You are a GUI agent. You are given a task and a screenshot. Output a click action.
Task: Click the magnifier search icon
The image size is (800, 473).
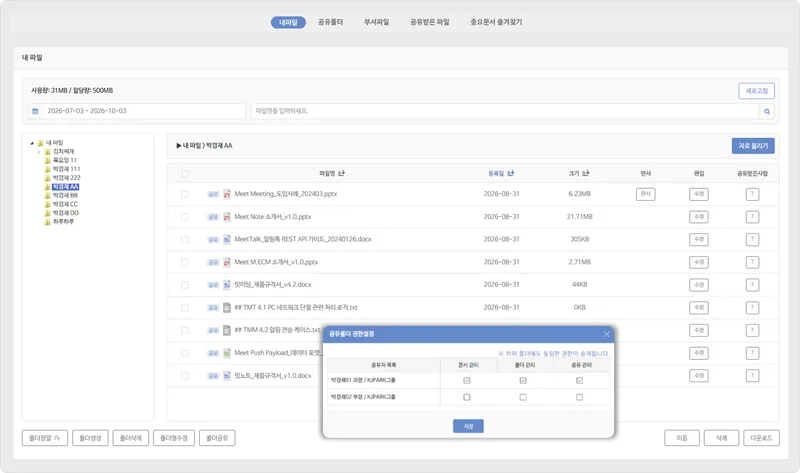pos(767,111)
